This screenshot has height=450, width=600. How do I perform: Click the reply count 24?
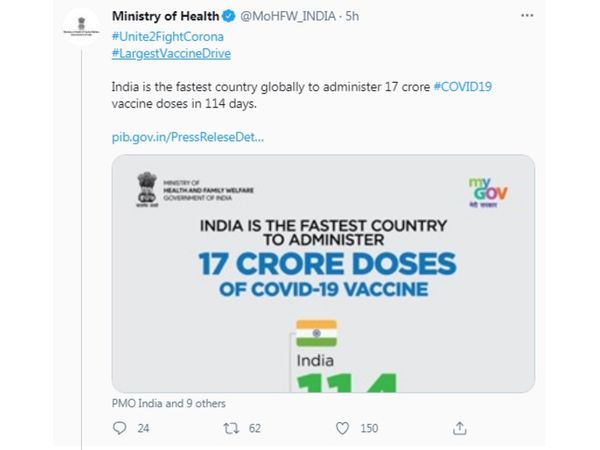(143, 428)
